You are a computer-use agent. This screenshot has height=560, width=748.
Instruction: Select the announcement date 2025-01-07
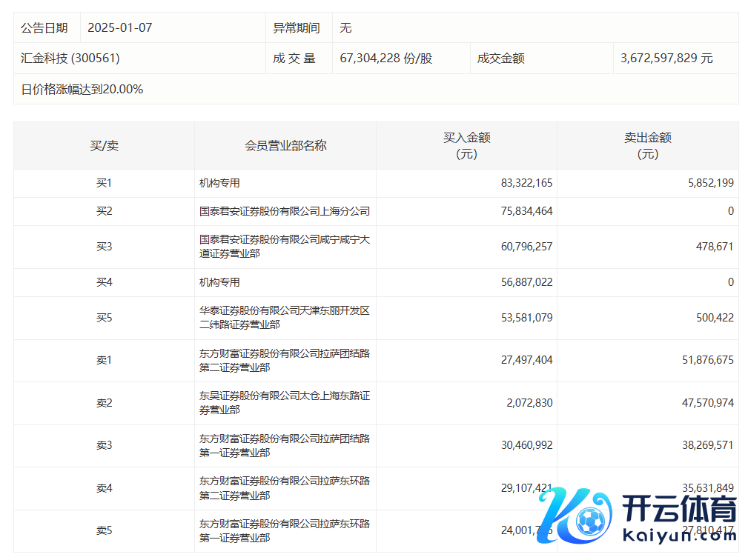tap(119, 27)
